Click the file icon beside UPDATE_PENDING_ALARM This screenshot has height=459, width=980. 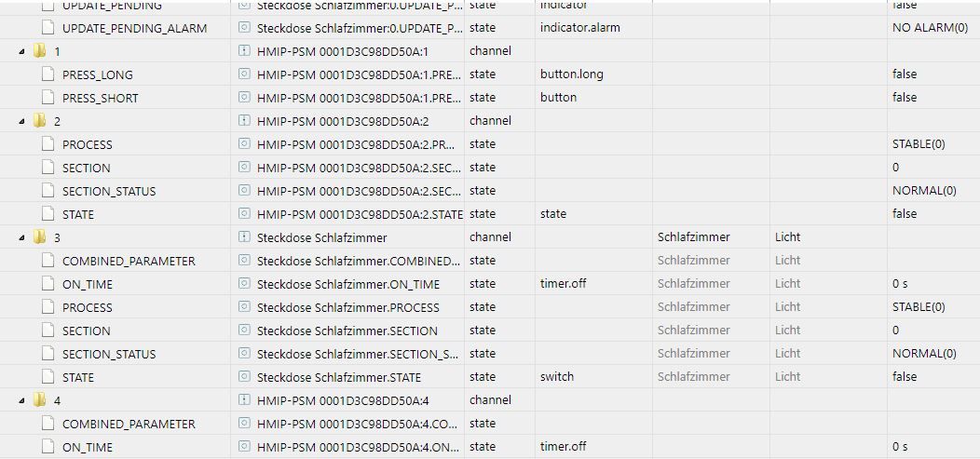coord(48,27)
